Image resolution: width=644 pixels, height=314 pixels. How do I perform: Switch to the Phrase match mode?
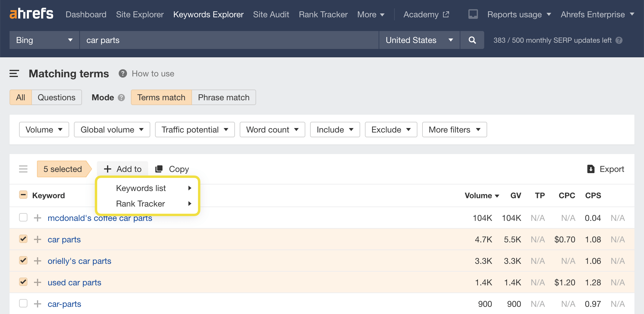(224, 98)
